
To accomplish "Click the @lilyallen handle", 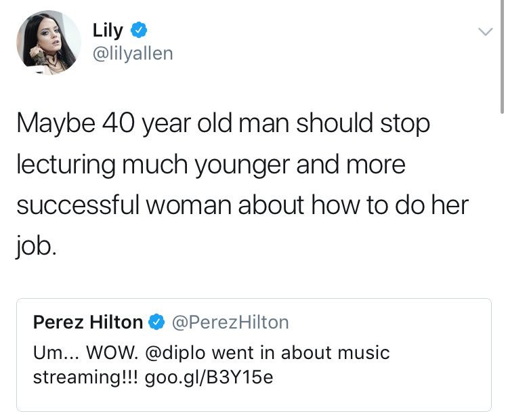I will click(x=133, y=54).
